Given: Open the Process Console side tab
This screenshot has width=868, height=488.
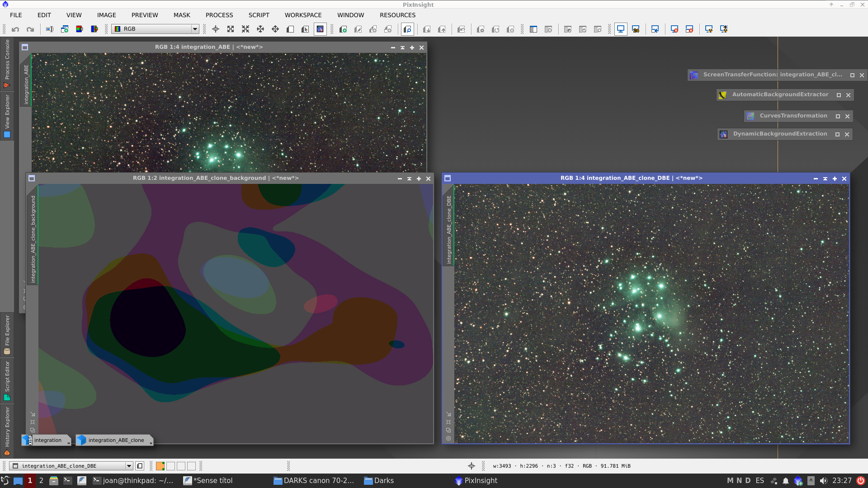Looking at the screenshot, I should [x=7, y=63].
